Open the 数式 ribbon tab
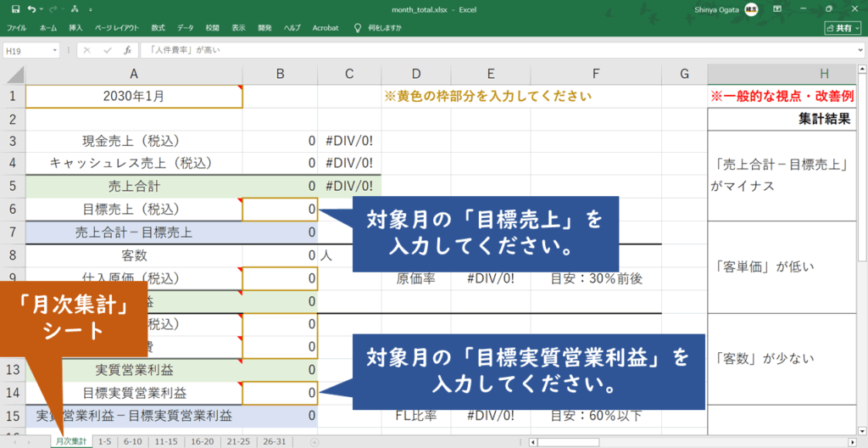The image size is (868, 448). pyautogui.click(x=158, y=28)
